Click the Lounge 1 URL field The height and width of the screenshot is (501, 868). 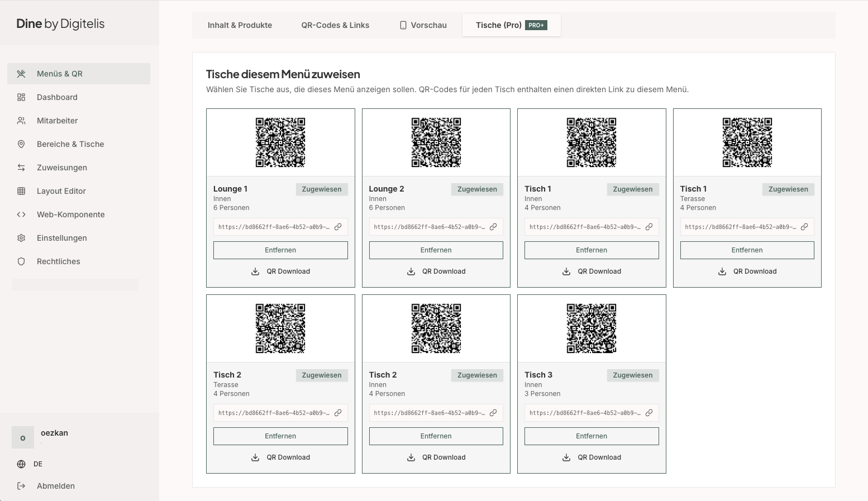coord(280,227)
